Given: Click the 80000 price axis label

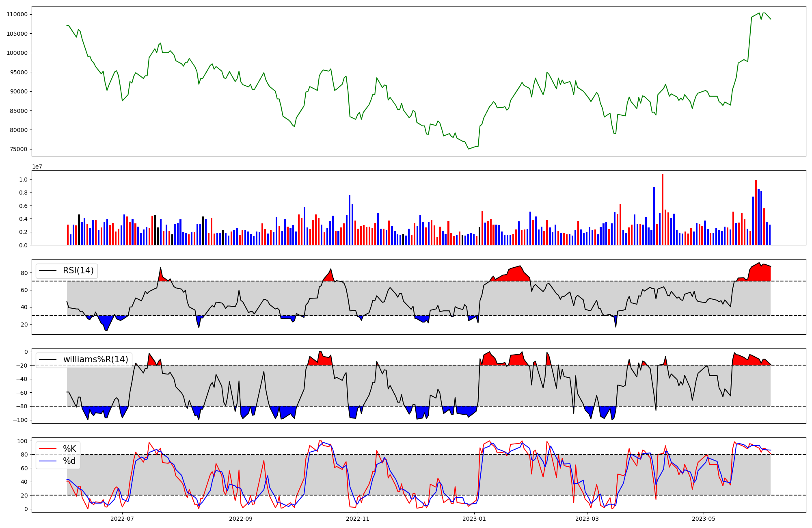Looking at the screenshot, I should pos(19,130).
